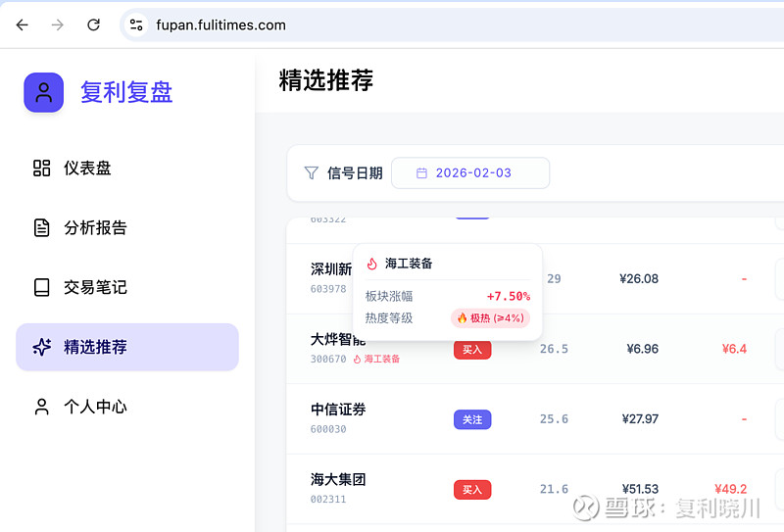Click the ¥26.08 price cell
This screenshot has width=784, height=532.
pos(639,278)
